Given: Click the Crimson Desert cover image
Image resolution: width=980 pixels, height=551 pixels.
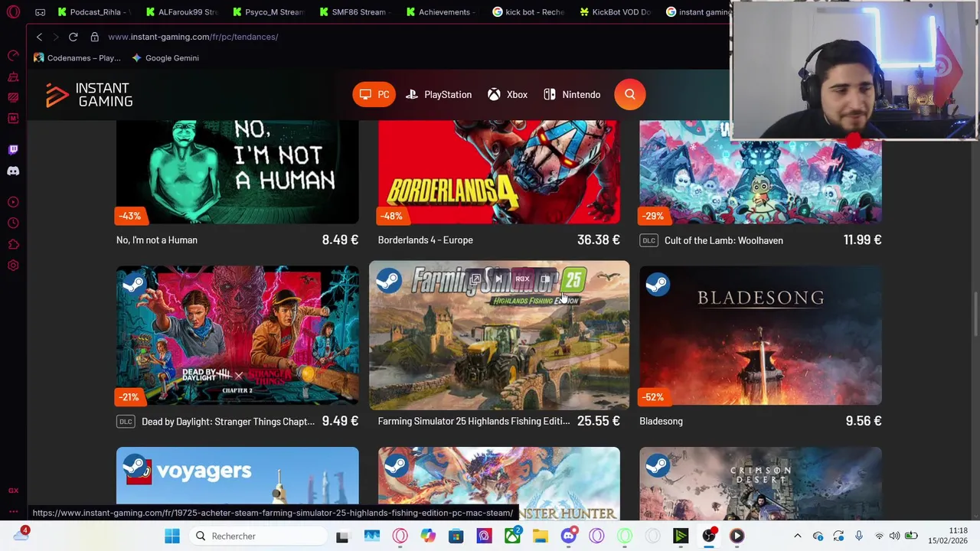Looking at the screenshot, I should [760, 483].
